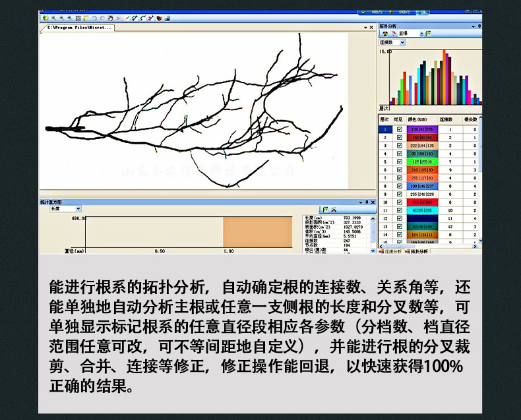Click the undo arrow in toolbar
This screenshot has height=420, width=521.
tap(94, 18)
